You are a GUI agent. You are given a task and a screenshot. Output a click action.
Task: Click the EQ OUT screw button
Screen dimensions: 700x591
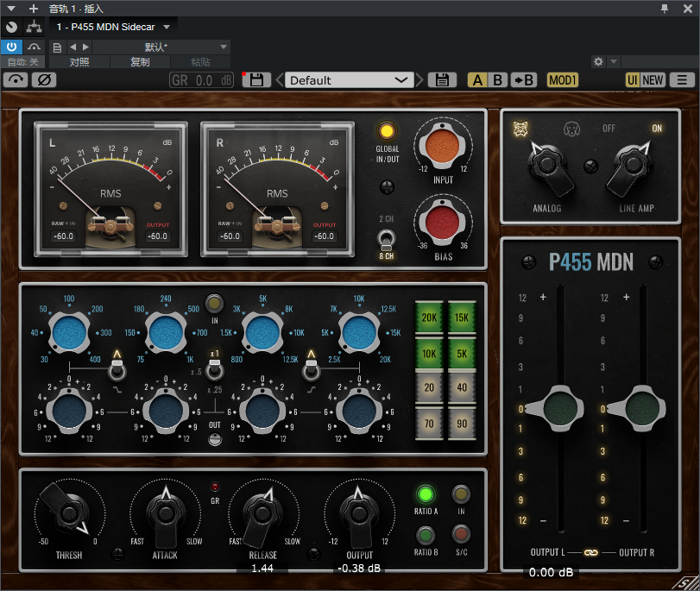point(215,439)
